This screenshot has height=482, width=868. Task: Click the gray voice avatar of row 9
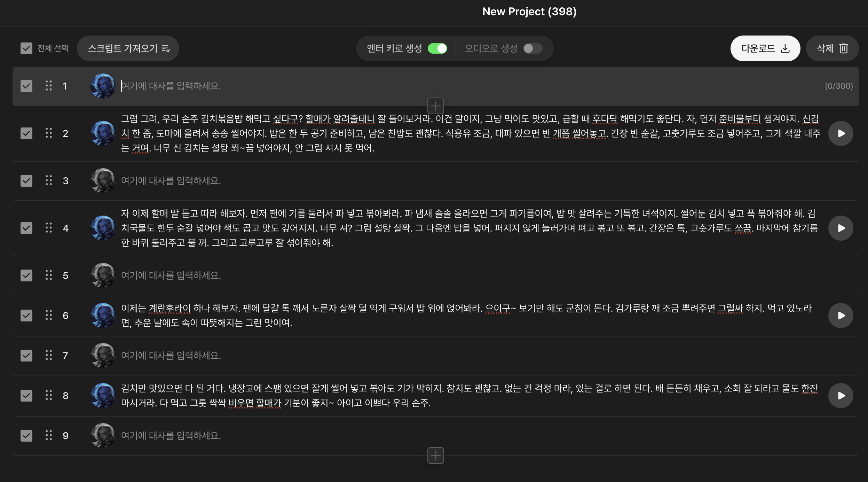coord(103,436)
